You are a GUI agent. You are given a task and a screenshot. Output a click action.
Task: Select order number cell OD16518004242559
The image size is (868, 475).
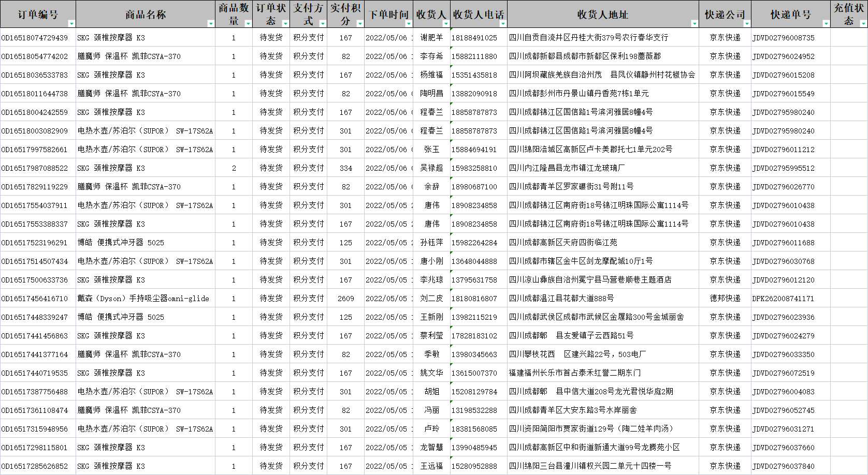point(38,112)
